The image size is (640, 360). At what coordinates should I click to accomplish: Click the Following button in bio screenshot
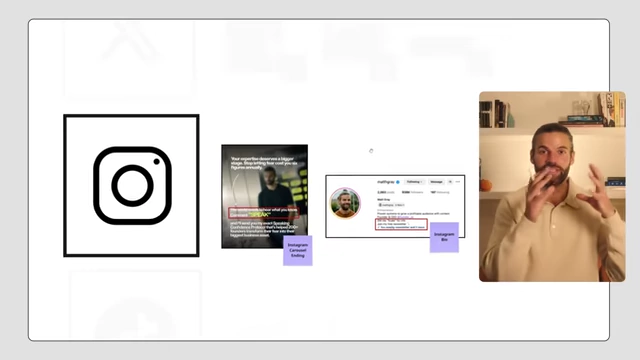tap(414, 182)
